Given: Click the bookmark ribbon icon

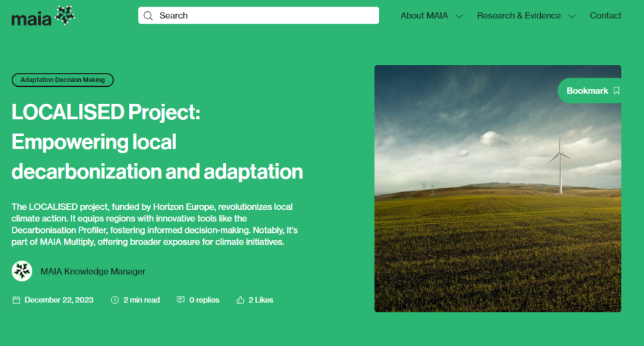Looking at the screenshot, I should 616,91.
